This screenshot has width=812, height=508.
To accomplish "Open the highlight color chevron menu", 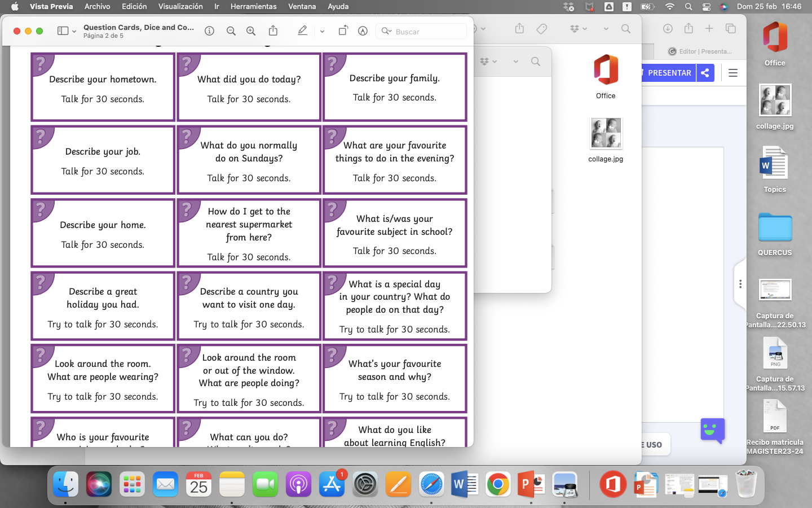I will coord(322,32).
